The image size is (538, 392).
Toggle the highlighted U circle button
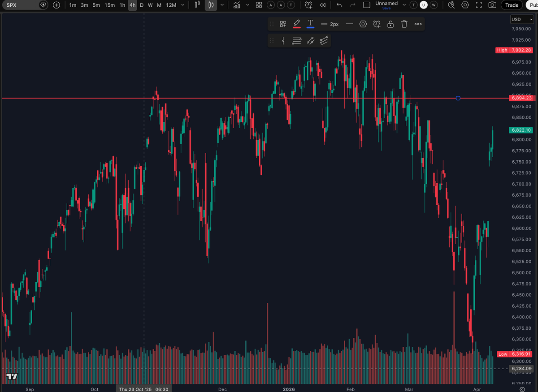[424, 5]
